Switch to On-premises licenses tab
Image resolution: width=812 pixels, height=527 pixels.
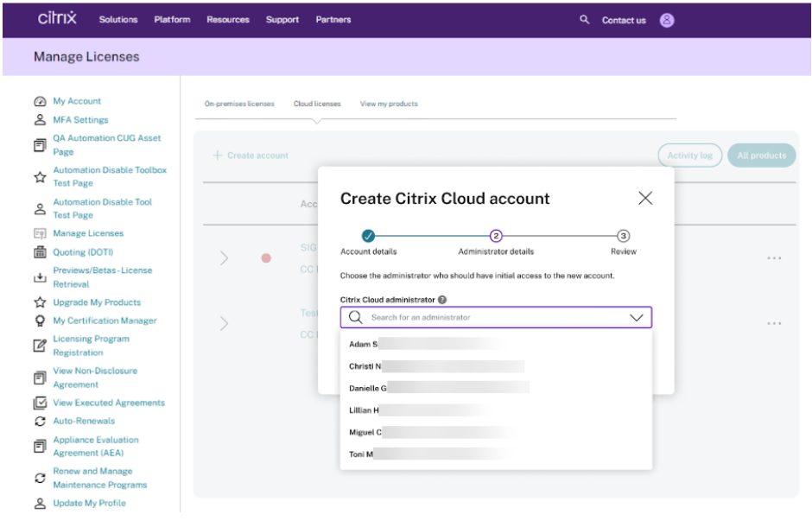[239, 104]
